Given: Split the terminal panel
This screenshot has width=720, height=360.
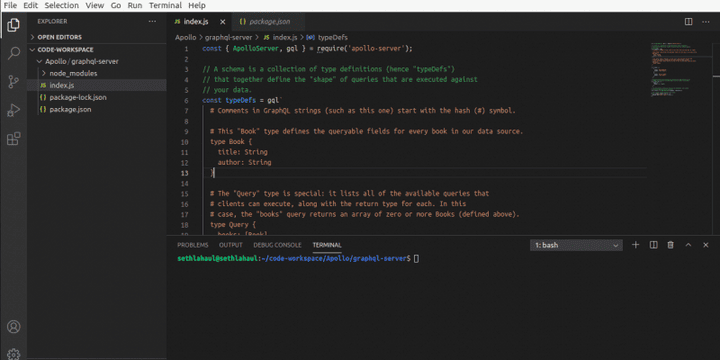Looking at the screenshot, I should tap(653, 245).
